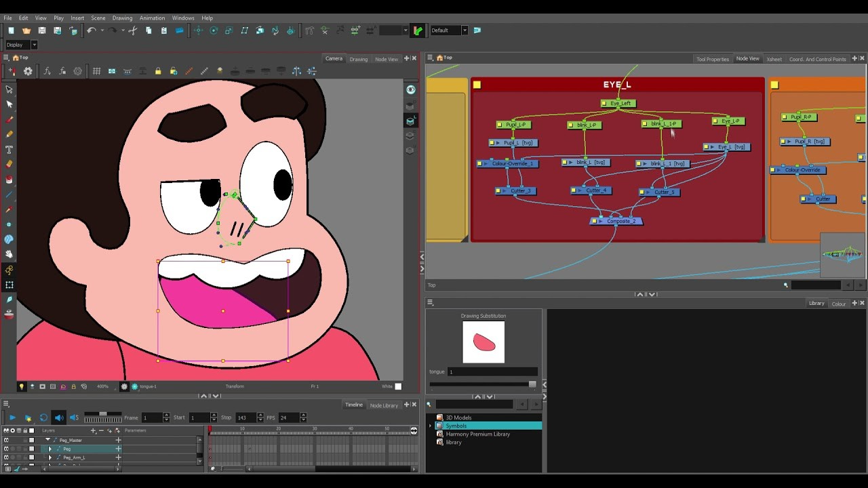868x488 pixels.
Task: Toggle Sound Scrubbing speaker-S icon
Action: click(74, 418)
